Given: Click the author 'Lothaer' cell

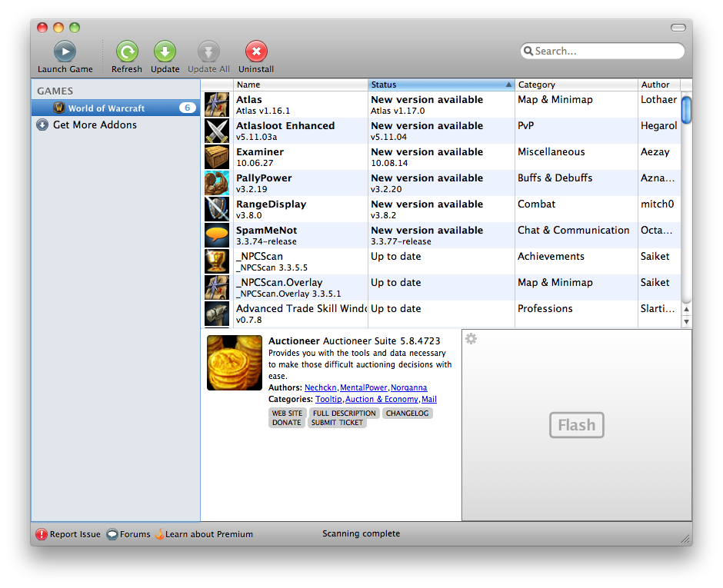Looking at the screenshot, I should [x=658, y=99].
